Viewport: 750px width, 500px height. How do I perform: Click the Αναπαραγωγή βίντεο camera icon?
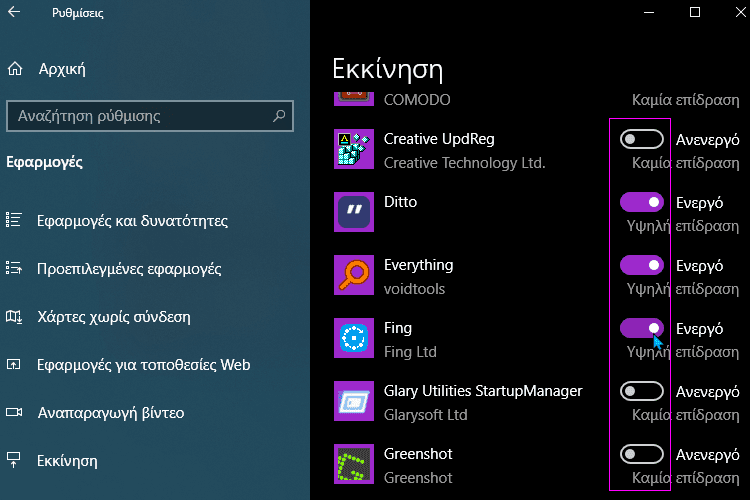tap(14, 412)
